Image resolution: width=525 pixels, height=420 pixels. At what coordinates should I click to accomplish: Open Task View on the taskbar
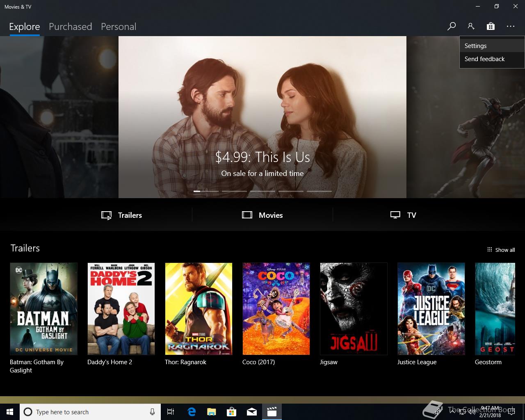171,412
